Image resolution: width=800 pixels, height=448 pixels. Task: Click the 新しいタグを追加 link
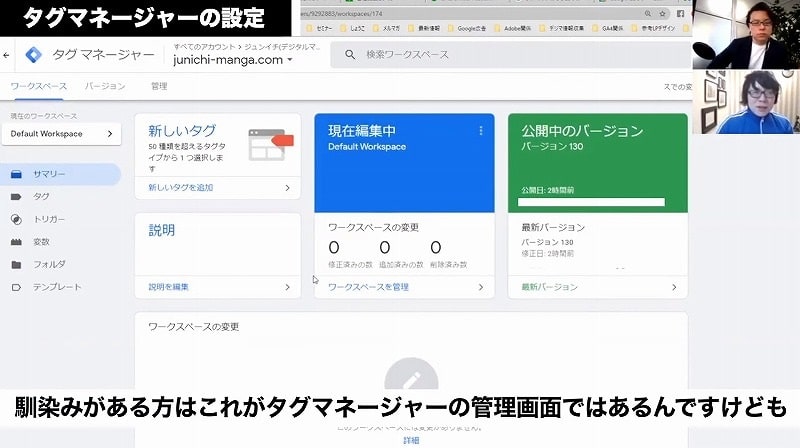coord(181,188)
